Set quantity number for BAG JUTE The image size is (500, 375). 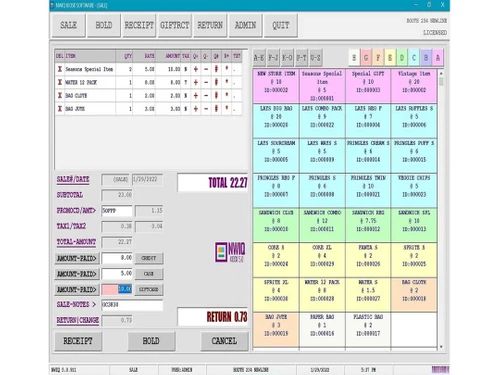(216, 109)
